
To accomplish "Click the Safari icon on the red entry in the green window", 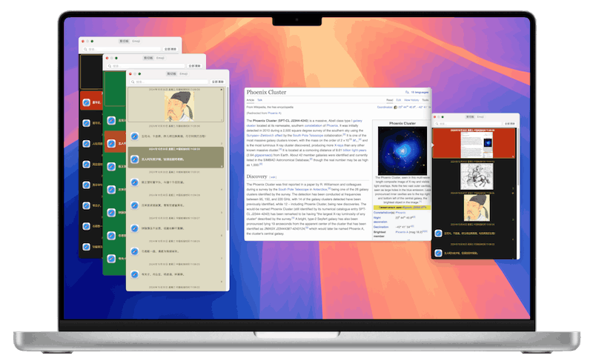I will (x=112, y=142).
